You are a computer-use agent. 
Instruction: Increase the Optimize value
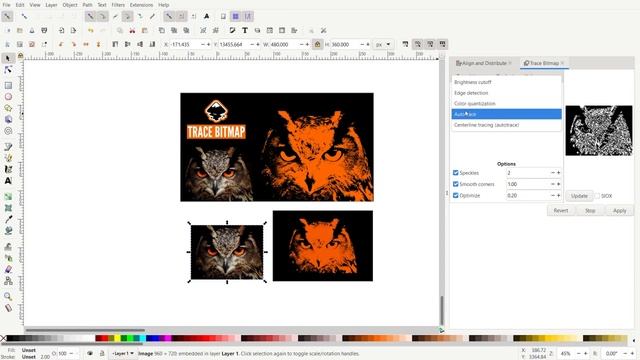[558, 196]
